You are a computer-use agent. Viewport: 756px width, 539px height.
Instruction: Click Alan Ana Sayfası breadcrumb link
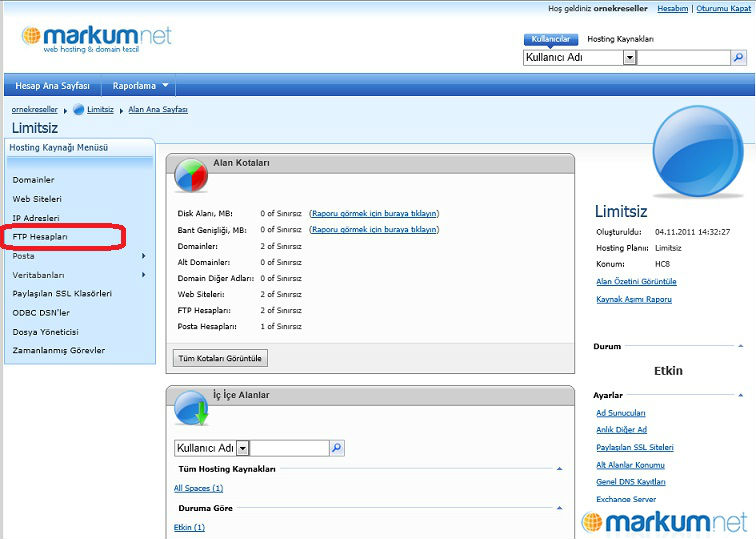158,109
